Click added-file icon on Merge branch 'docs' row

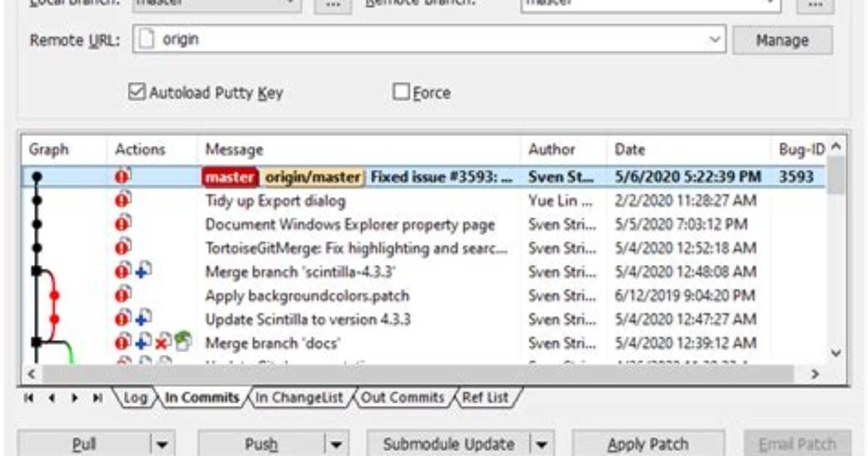(144, 343)
